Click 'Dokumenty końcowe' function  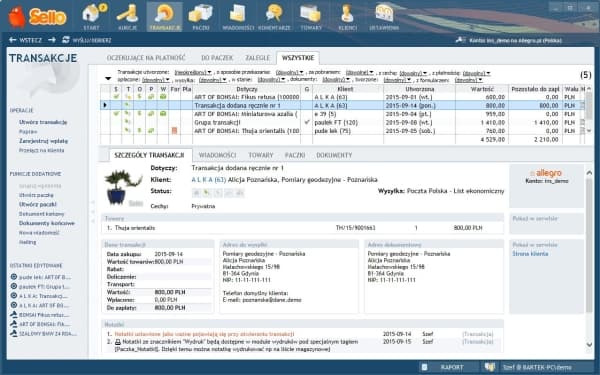(x=47, y=223)
